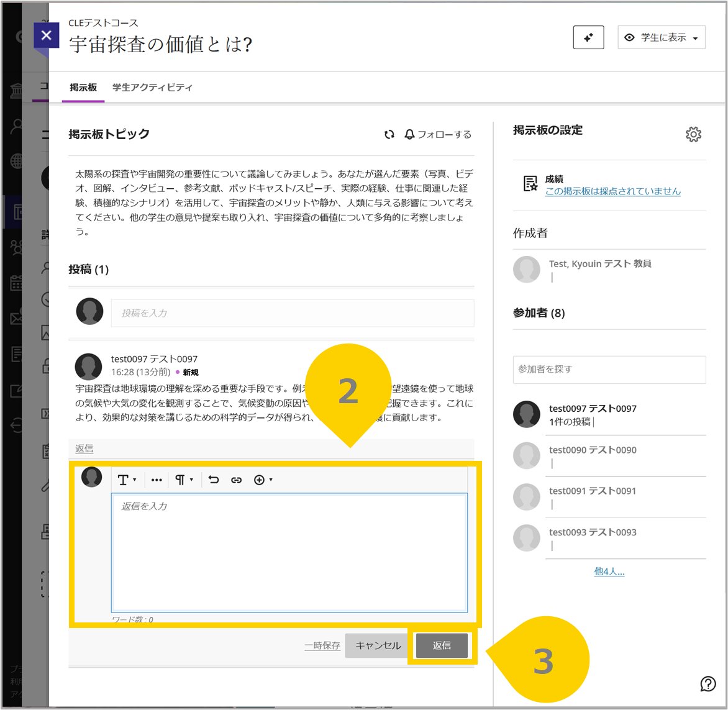Click the 参加者を探す search field
This screenshot has width=728, height=710.
[x=609, y=370]
